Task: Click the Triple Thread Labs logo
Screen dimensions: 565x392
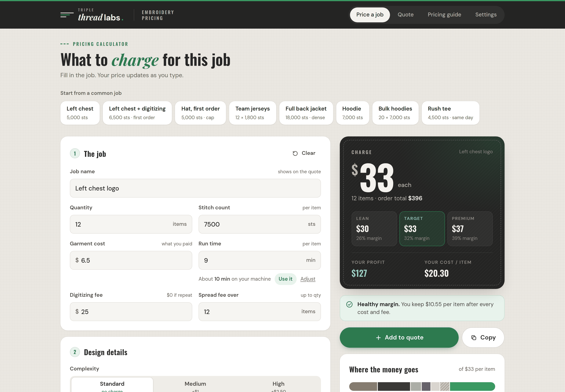Action: coord(92,15)
